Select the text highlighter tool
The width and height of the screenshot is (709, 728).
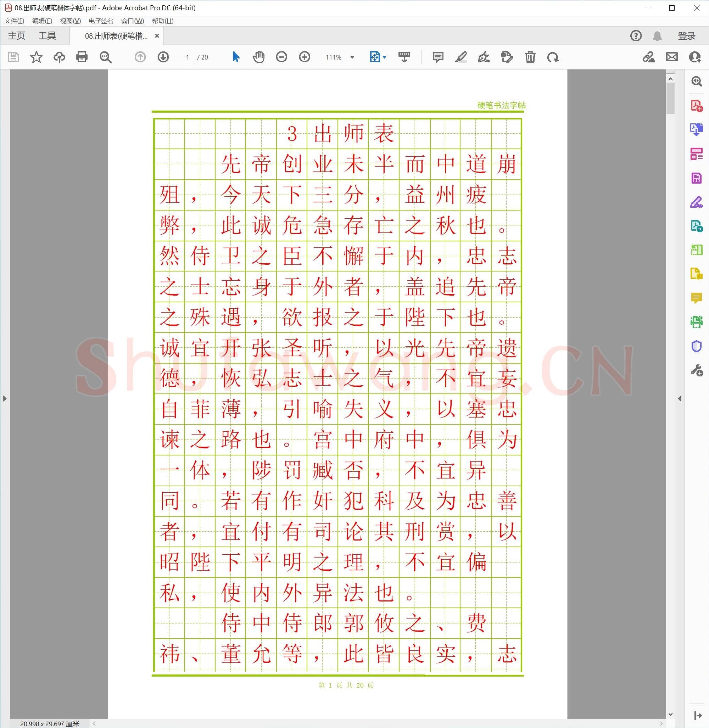(461, 57)
